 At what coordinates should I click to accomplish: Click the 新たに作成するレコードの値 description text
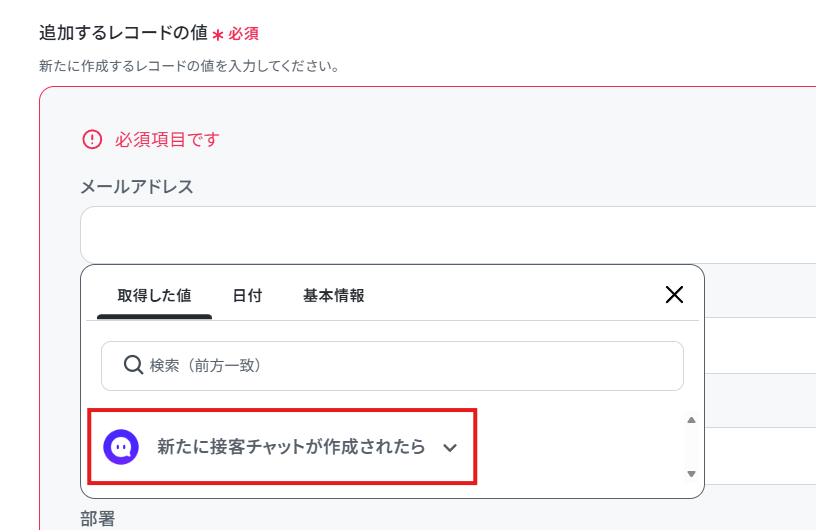189,66
